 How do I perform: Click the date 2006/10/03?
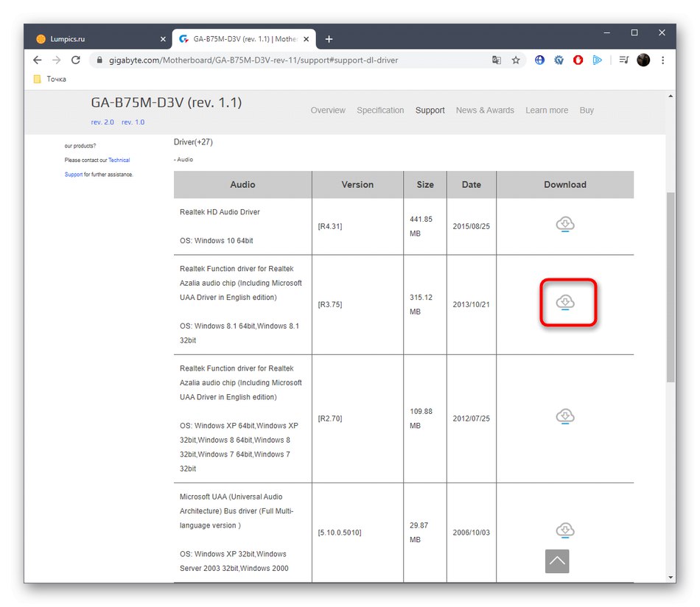471,533
